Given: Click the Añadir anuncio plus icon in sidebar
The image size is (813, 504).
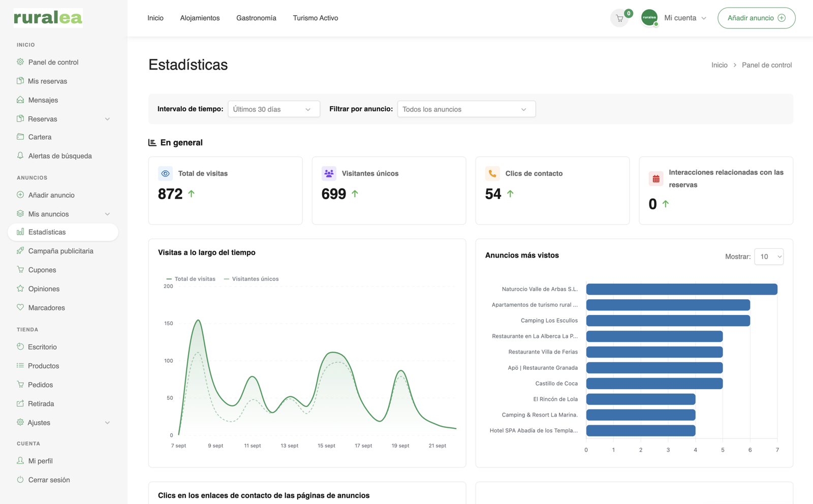Looking at the screenshot, I should click(x=20, y=195).
